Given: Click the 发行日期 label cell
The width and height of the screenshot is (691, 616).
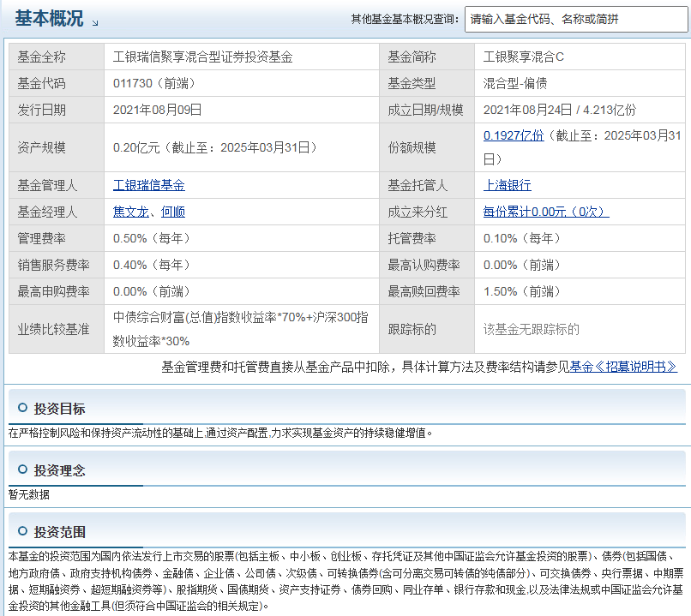Looking at the screenshot, I should (x=57, y=110).
